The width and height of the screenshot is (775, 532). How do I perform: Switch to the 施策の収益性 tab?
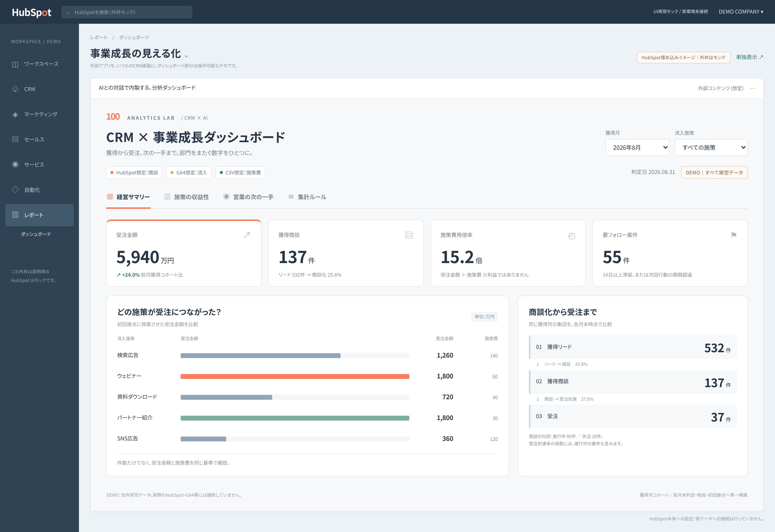coord(187,197)
